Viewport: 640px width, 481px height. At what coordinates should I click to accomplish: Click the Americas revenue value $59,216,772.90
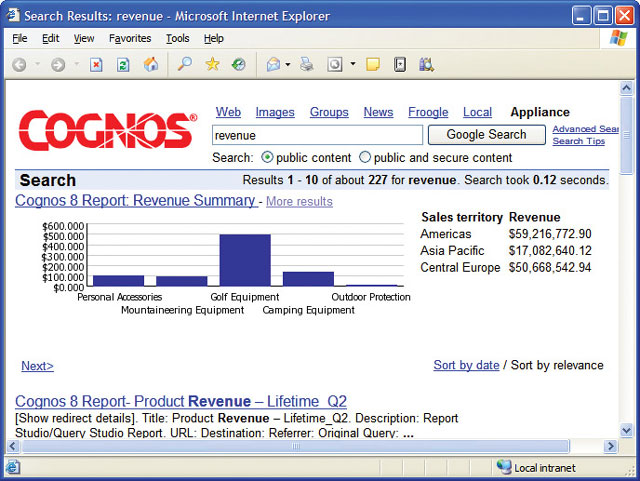click(x=550, y=234)
